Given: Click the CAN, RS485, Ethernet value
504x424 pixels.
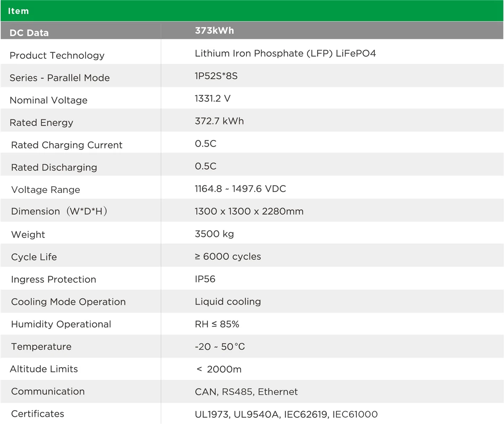Looking at the screenshot, I should [246, 392].
